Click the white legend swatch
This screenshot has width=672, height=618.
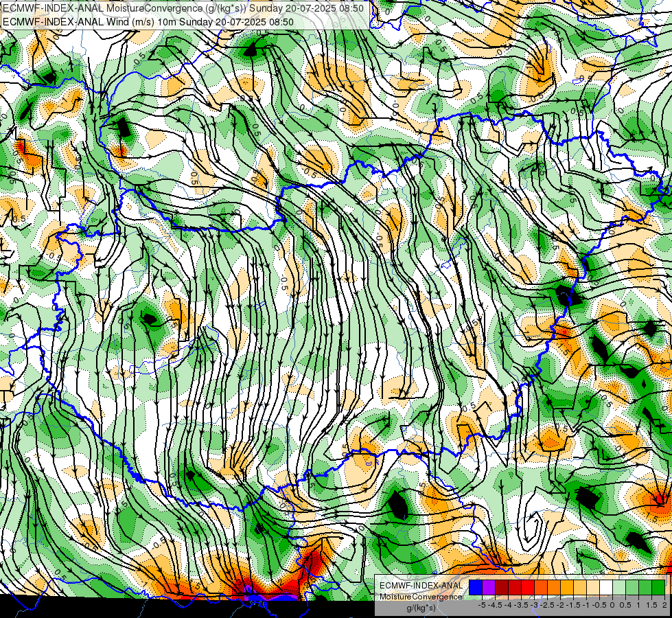pos(606,588)
